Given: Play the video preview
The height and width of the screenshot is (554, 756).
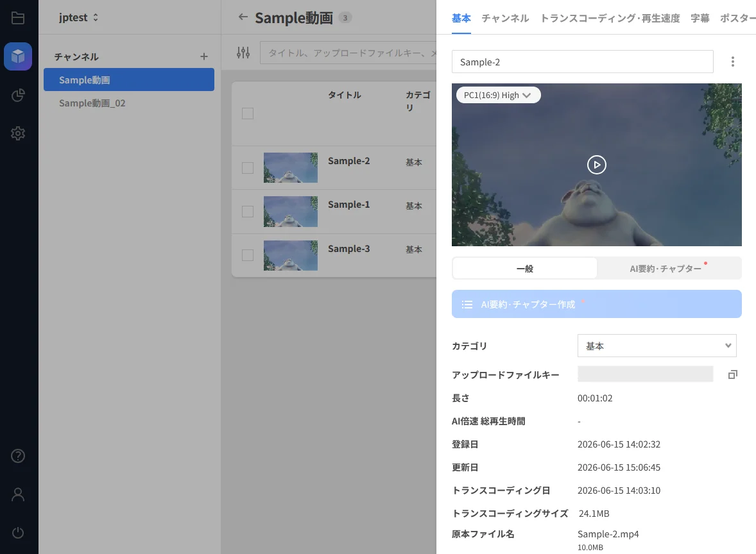Looking at the screenshot, I should tap(596, 165).
